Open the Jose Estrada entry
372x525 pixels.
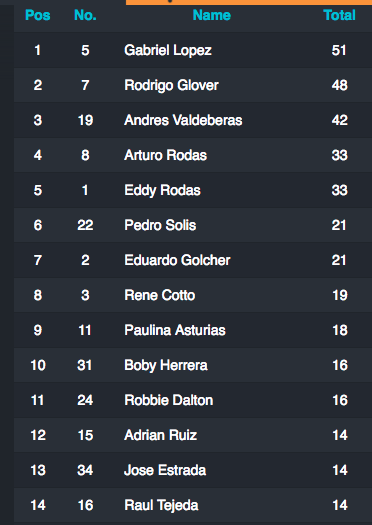165,470
